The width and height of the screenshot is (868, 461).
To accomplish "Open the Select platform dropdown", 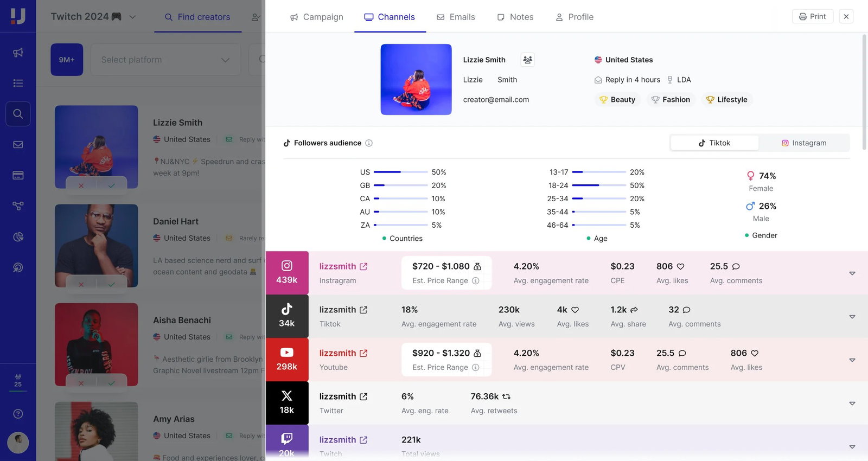I will (165, 60).
